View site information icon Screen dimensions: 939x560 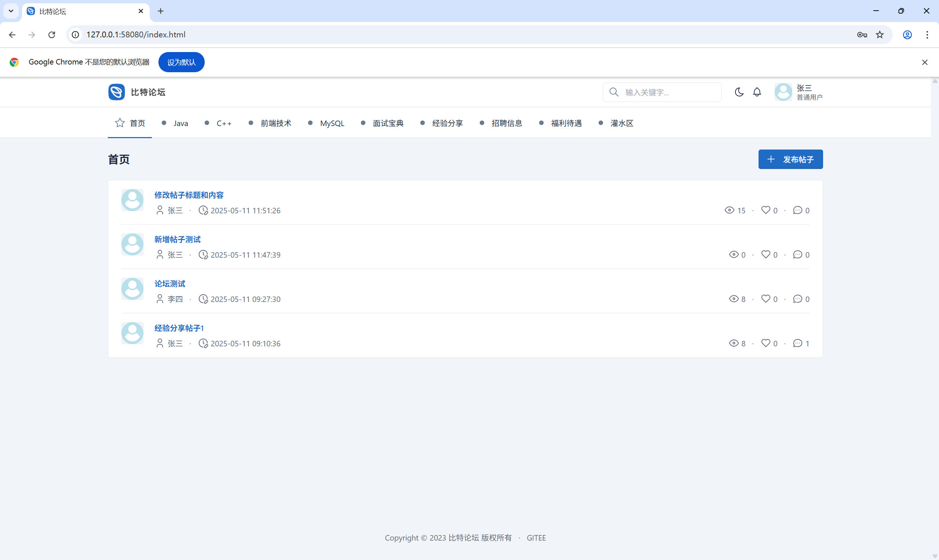pyautogui.click(x=76, y=35)
